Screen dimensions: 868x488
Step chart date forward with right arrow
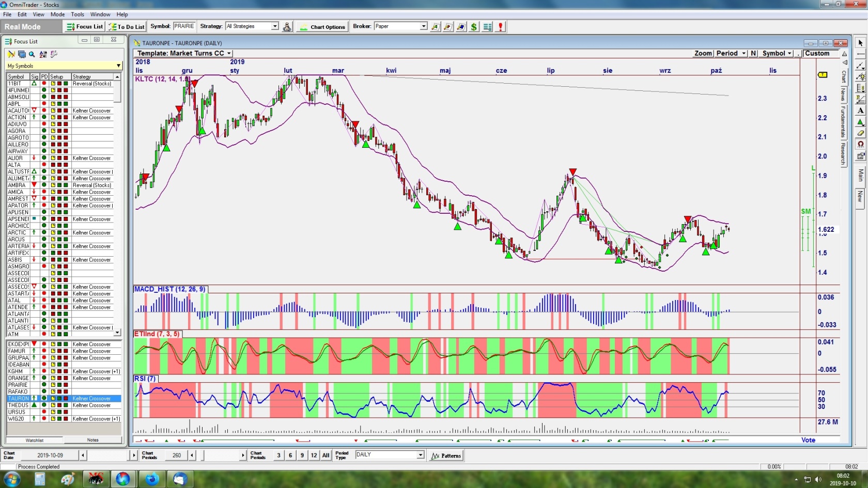[134, 455]
